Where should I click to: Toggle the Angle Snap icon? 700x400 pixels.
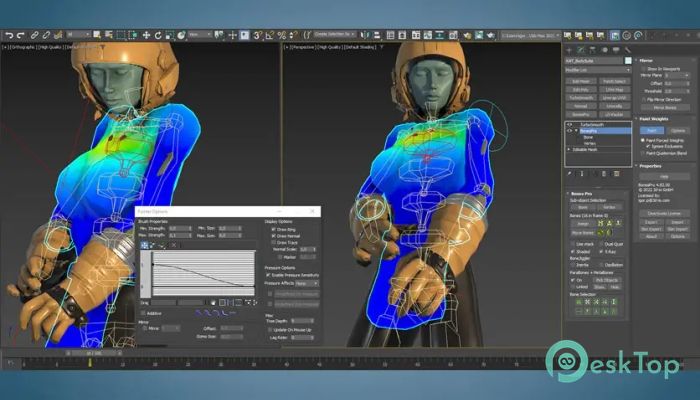click(270, 35)
